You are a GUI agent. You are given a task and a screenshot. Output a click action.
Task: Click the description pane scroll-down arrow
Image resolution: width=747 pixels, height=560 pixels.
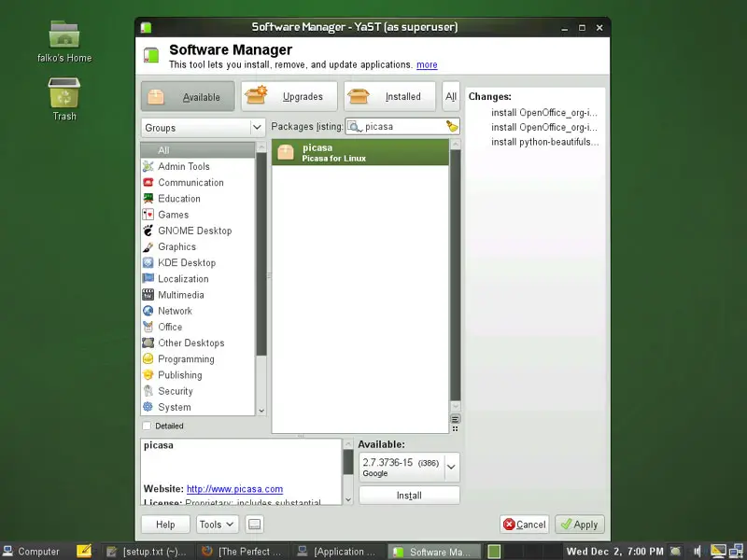point(348,499)
